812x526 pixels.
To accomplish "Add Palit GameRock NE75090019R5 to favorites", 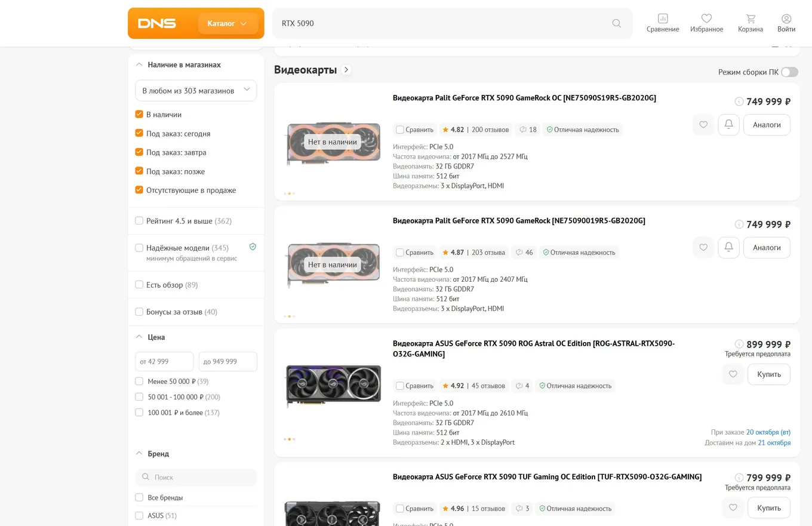I will click(703, 247).
